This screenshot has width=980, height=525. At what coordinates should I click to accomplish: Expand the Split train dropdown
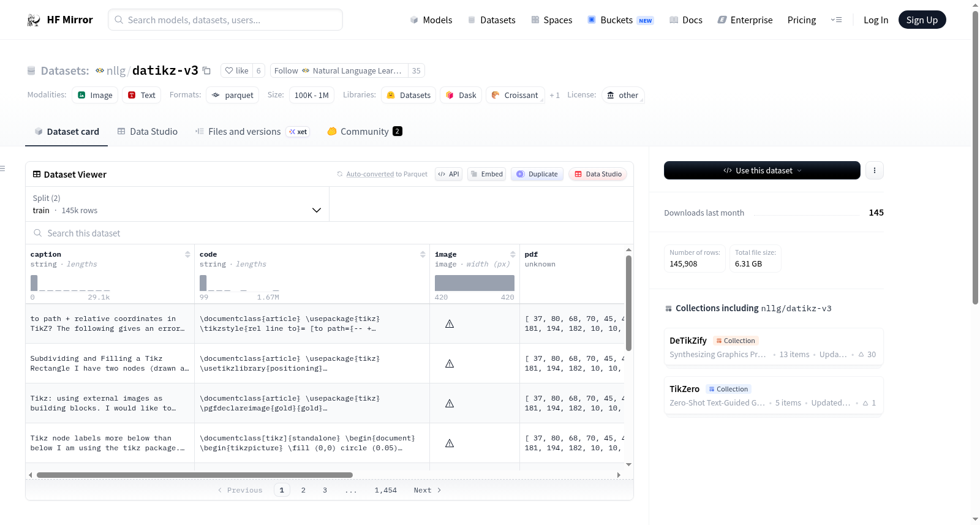(177, 204)
